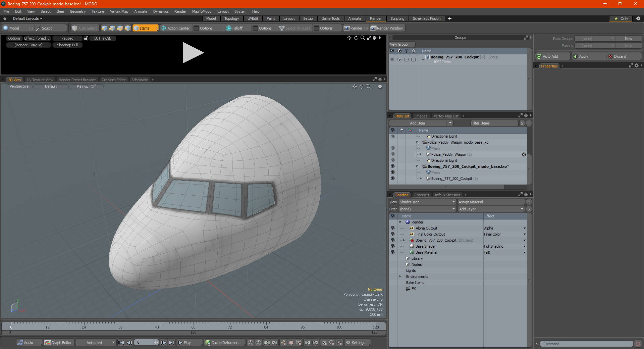Open Animated keying mode dropdown
Image resolution: width=644 pixels, height=349 pixels.
[x=96, y=343]
